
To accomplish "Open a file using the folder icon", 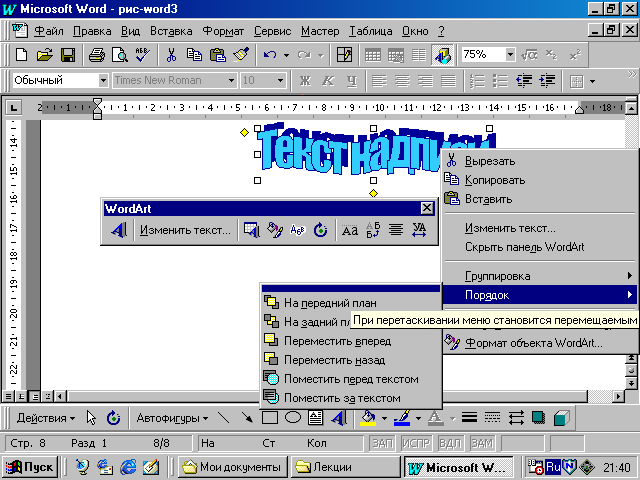I will pos(44,55).
